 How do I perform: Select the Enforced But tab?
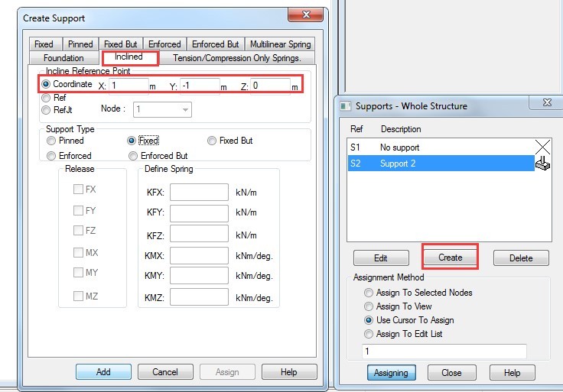click(216, 44)
